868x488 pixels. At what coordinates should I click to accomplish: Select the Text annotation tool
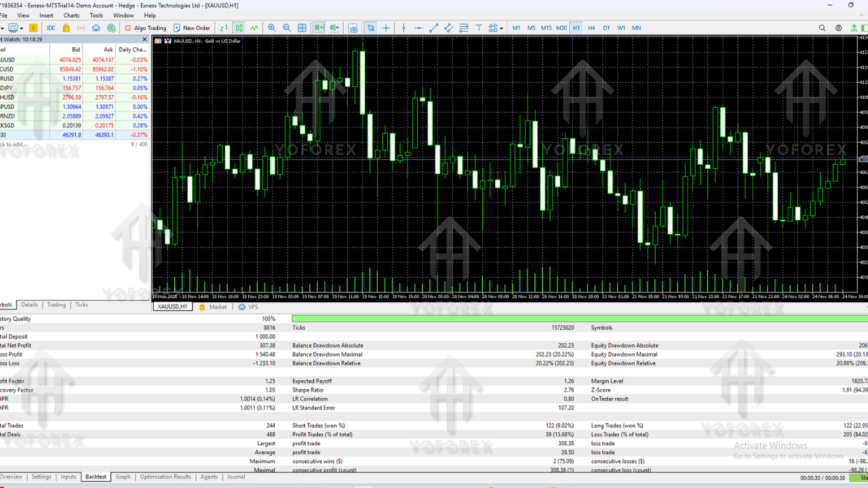coord(478,28)
